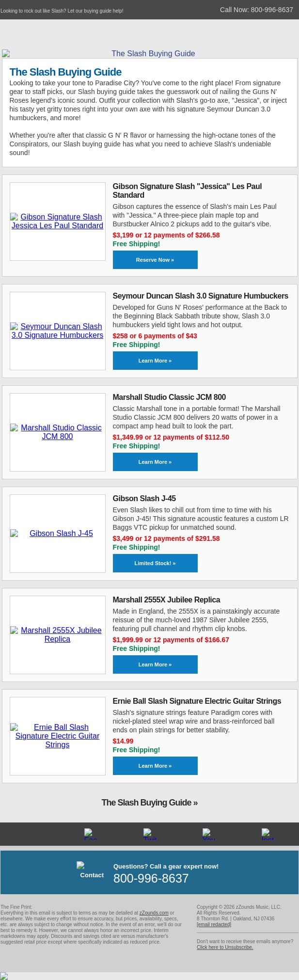The height and width of the screenshot is (980, 299).
Task: Call the 800-996-8637 number in the top bar
Action: click(x=272, y=10)
